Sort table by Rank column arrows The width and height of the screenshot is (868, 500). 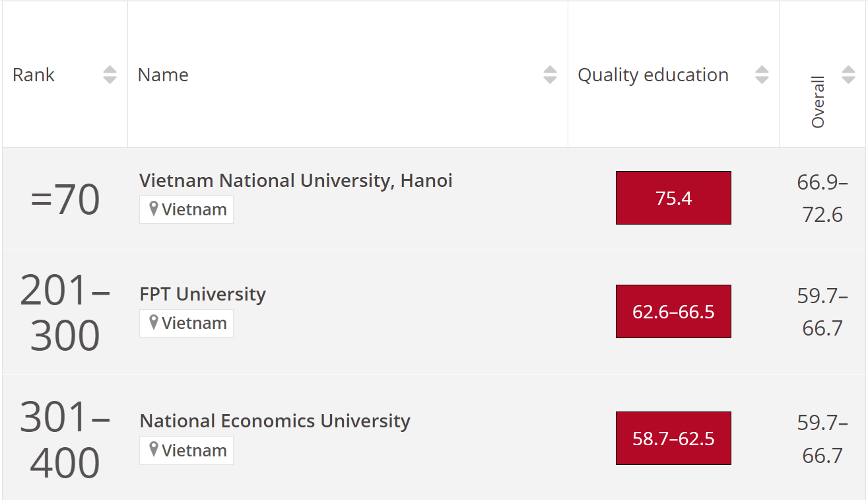coord(110,75)
